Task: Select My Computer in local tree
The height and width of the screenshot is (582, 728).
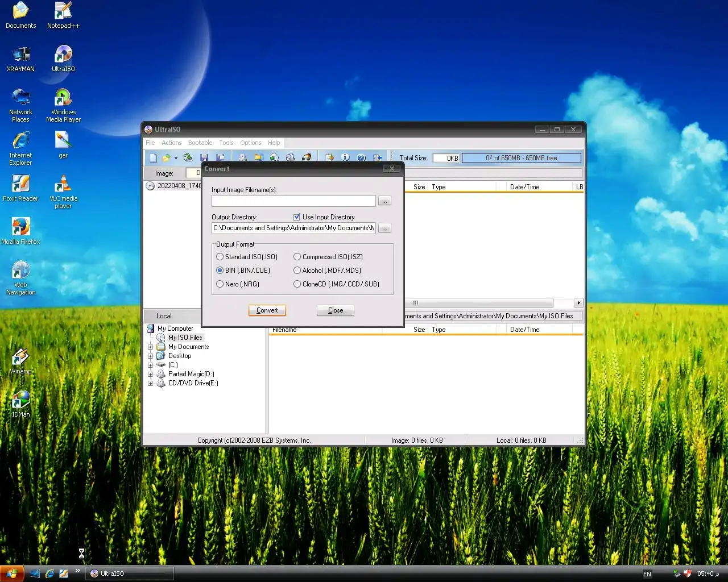Action: tap(175, 329)
